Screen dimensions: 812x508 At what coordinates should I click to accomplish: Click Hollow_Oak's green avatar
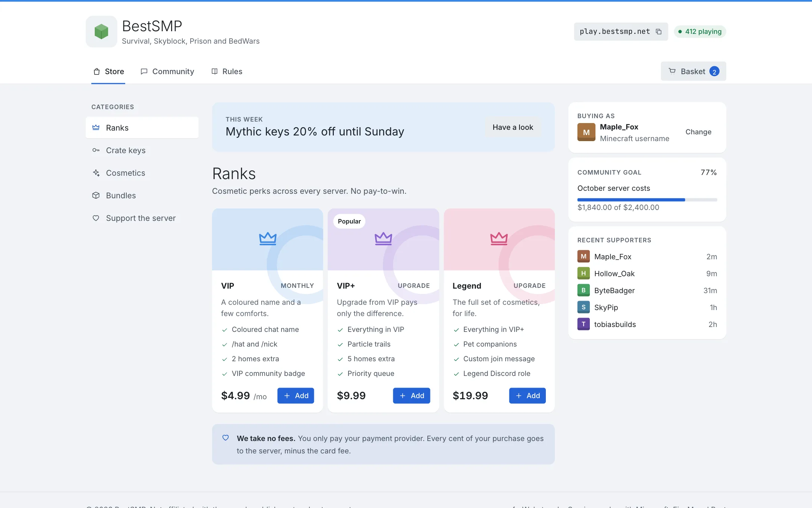[583, 273]
